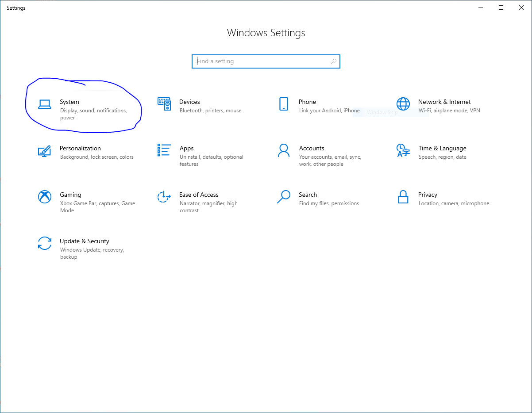The height and width of the screenshot is (413, 532).
Task: Click the Windows Settings heading
Action: point(266,33)
